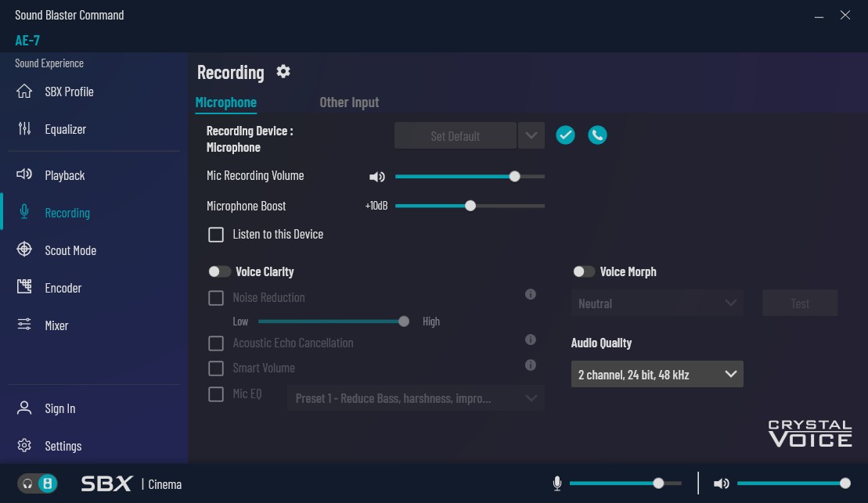Adjust the Microphone Boost slider
Screen dimensions: 868x503
[x=470, y=206]
